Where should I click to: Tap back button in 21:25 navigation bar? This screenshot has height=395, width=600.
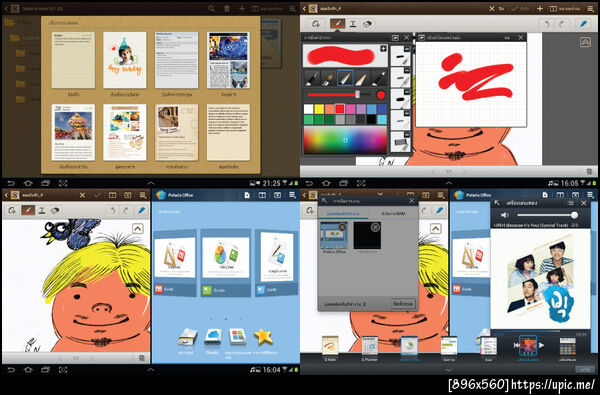coord(11,183)
